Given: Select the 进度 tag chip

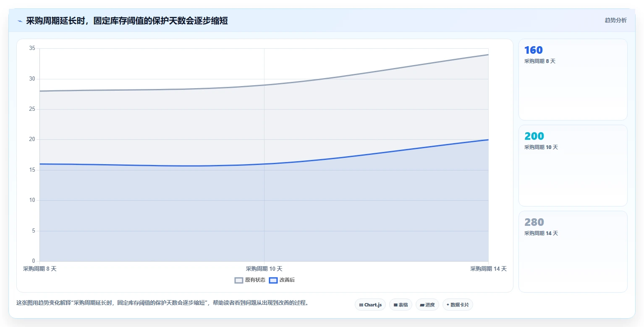Looking at the screenshot, I should pyautogui.click(x=427, y=305).
